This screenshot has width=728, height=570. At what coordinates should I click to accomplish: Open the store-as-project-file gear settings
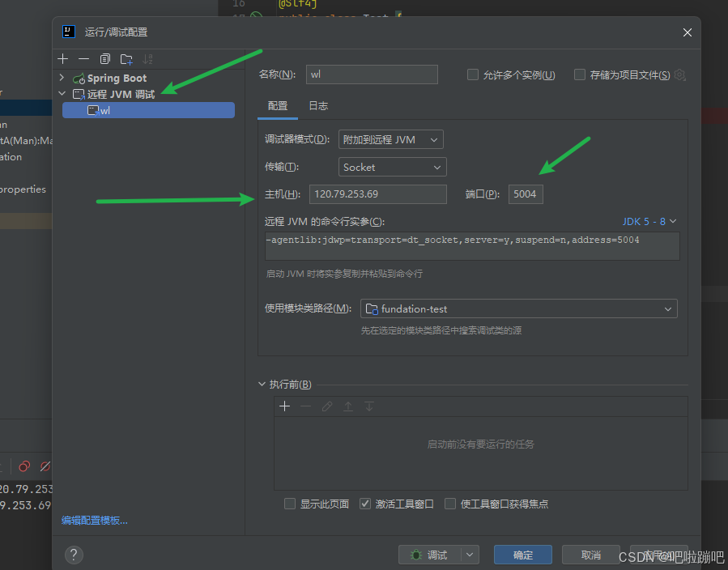pyautogui.click(x=679, y=74)
